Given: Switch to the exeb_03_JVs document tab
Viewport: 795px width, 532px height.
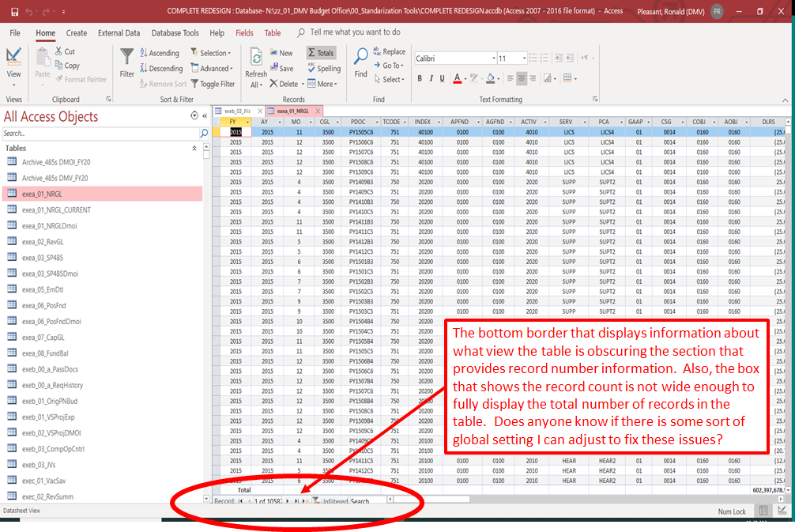Looking at the screenshot, I should pos(236,111).
